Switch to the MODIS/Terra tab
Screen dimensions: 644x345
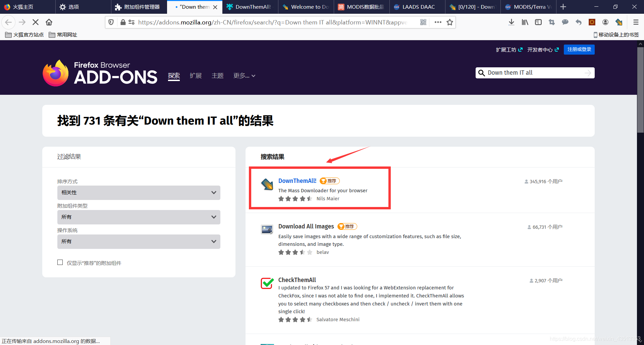tap(529, 7)
